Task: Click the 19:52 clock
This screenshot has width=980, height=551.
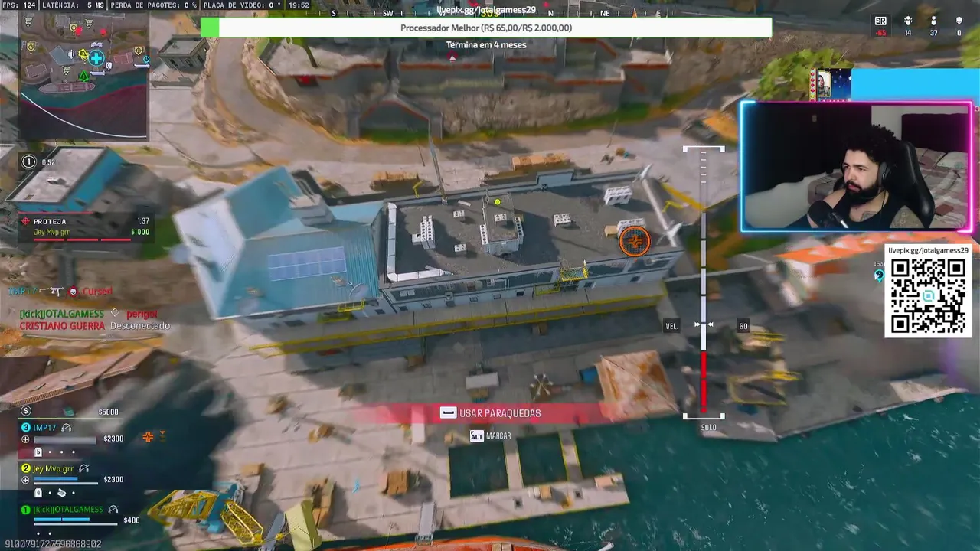Action: point(299,5)
